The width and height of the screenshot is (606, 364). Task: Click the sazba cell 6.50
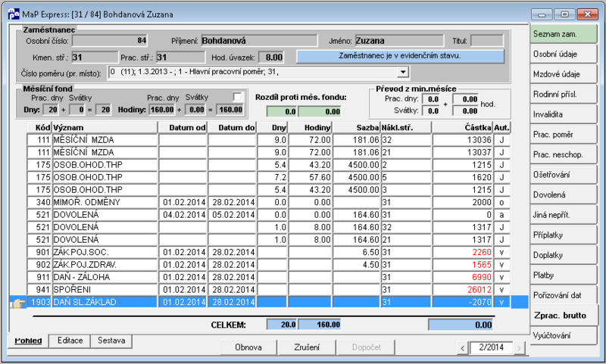(356, 253)
